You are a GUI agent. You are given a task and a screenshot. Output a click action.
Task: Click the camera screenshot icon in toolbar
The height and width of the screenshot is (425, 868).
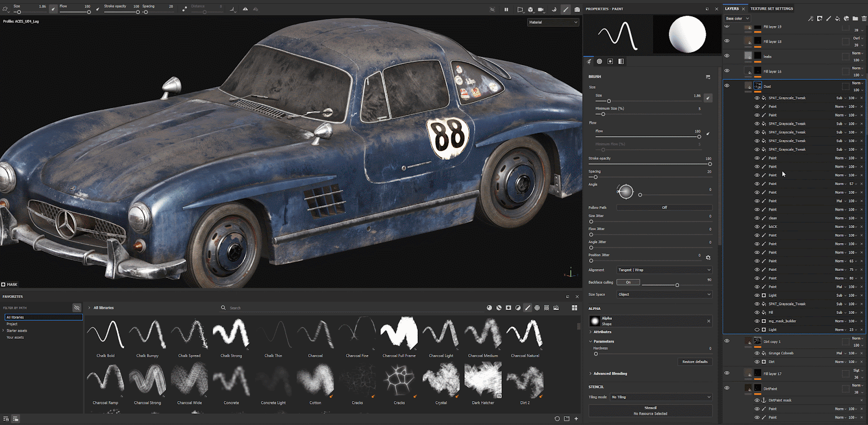pyautogui.click(x=577, y=9)
